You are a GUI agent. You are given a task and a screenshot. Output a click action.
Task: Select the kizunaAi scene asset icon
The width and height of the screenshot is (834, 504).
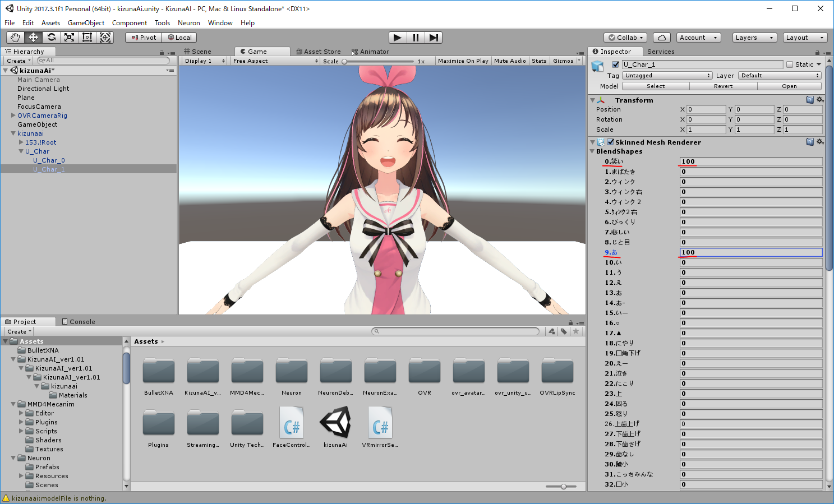pos(335,422)
